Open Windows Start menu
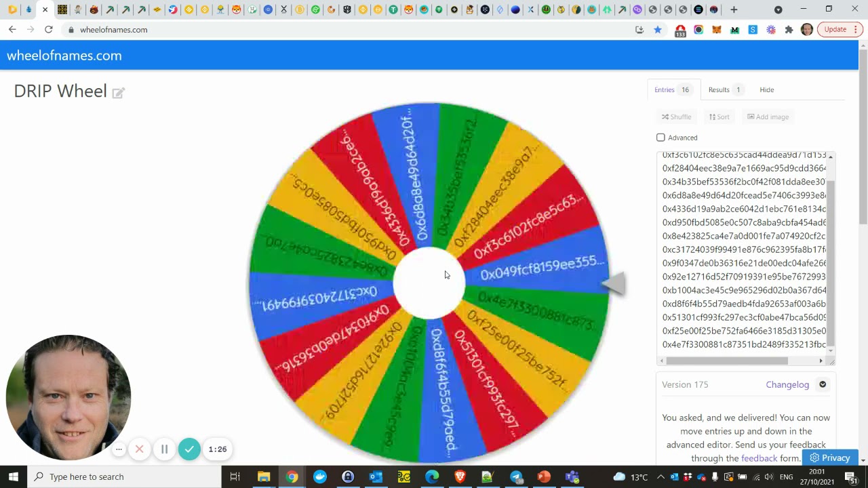 (x=14, y=476)
